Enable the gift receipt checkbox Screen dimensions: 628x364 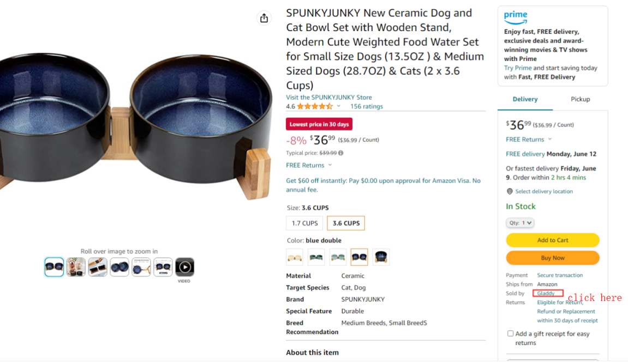pos(510,333)
